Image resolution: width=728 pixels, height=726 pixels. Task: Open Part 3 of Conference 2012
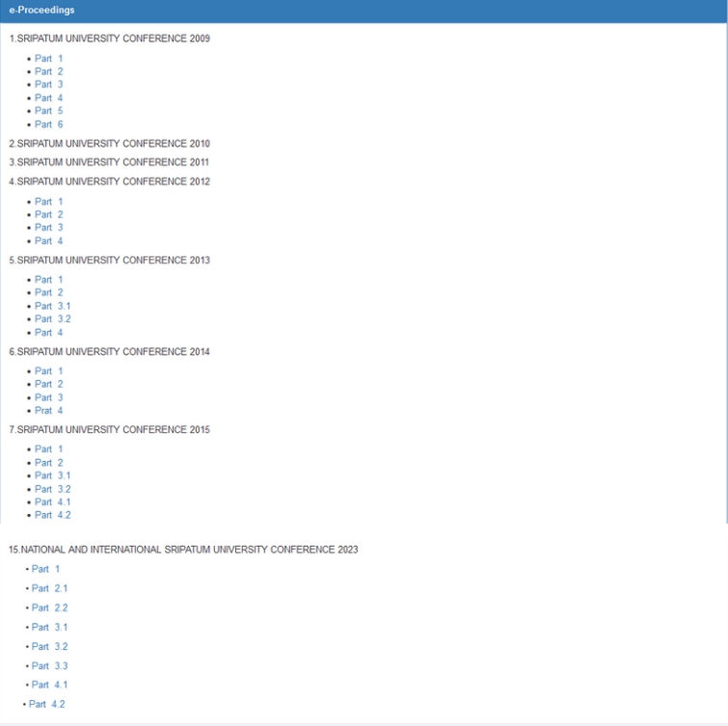point(49,228)
